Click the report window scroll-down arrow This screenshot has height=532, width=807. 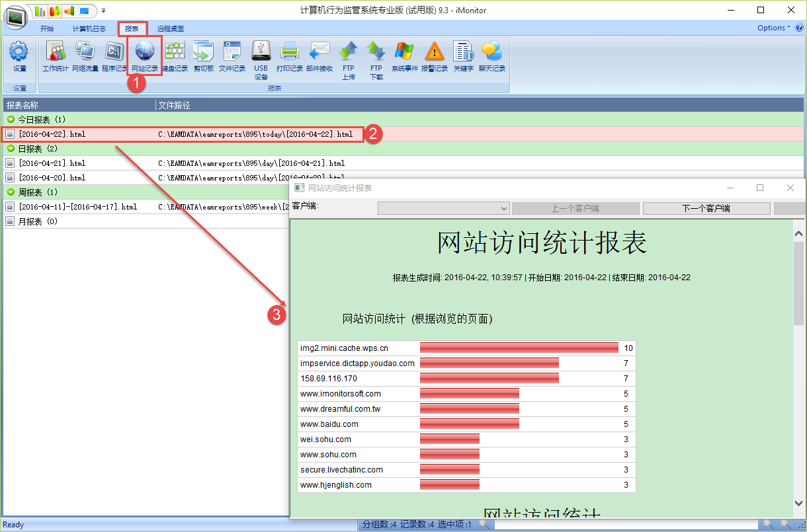point(798,503)
